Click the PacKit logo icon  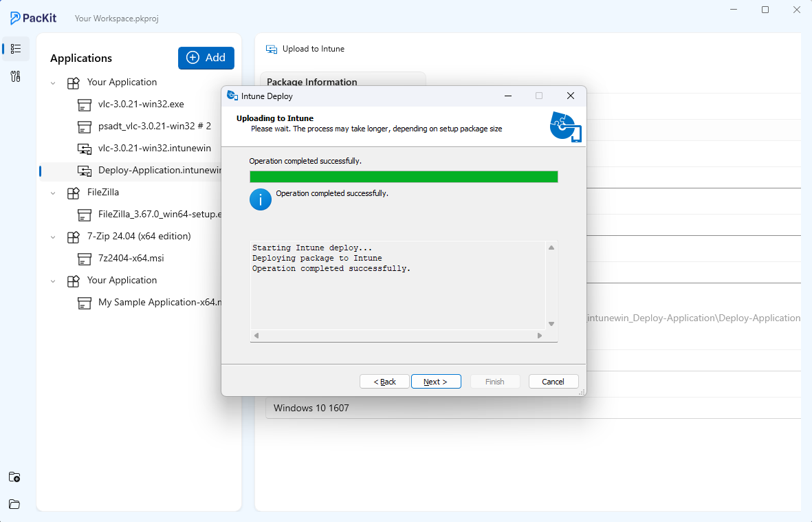coord(15,18)
